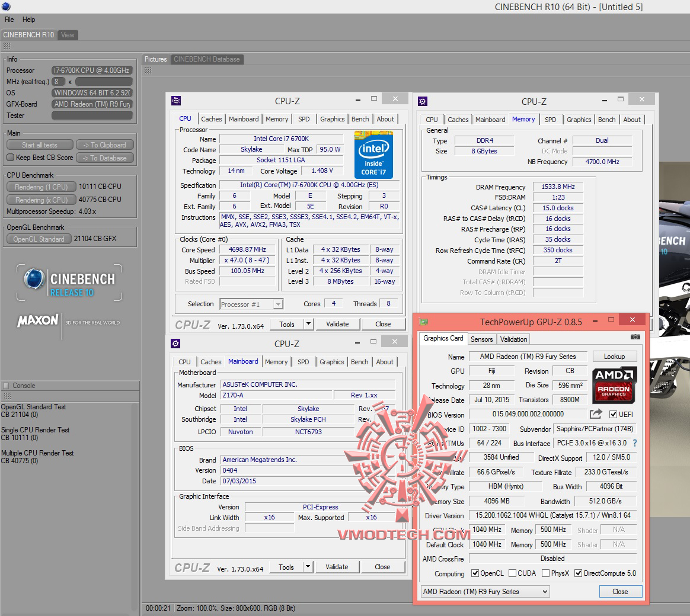Enable the Keep Best CB Score checkbox

pos(11,158)
